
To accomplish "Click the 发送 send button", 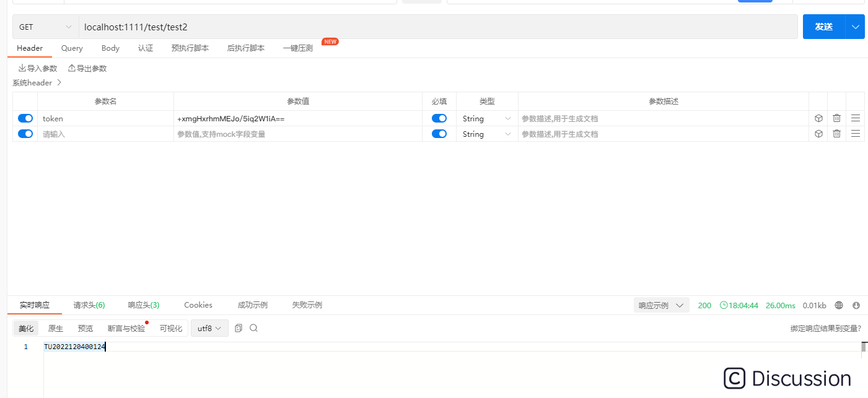I will click(x=824, y=27).
